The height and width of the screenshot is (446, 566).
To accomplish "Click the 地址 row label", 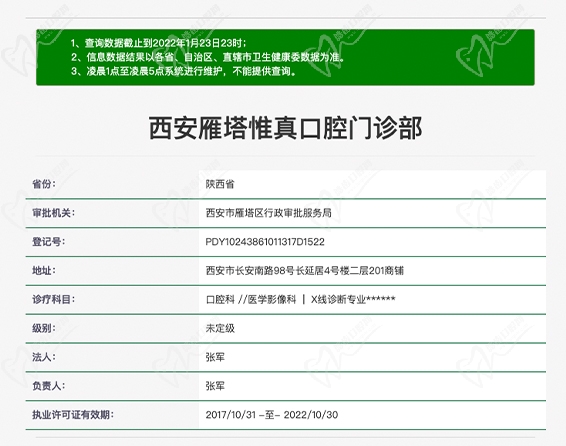I will pos(44,271).
